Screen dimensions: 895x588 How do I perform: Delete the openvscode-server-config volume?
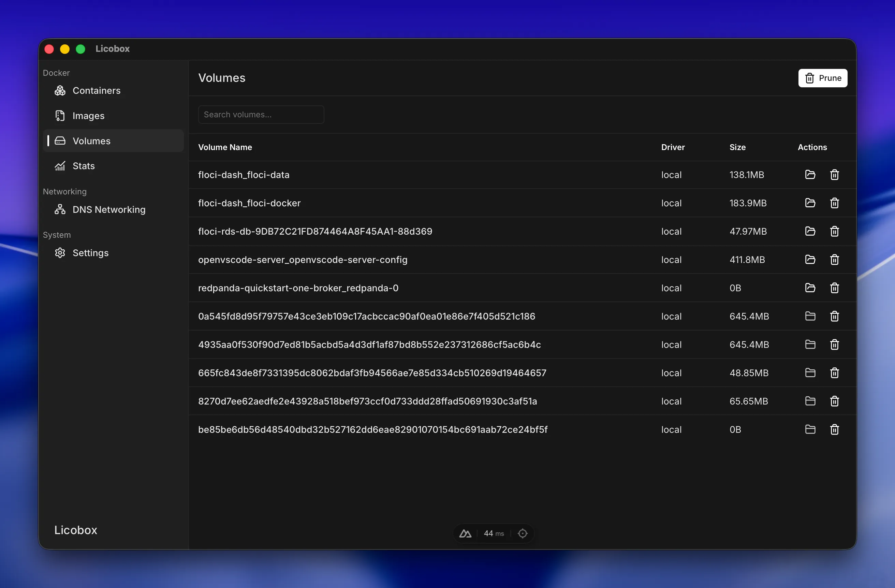tap(834, 260)
